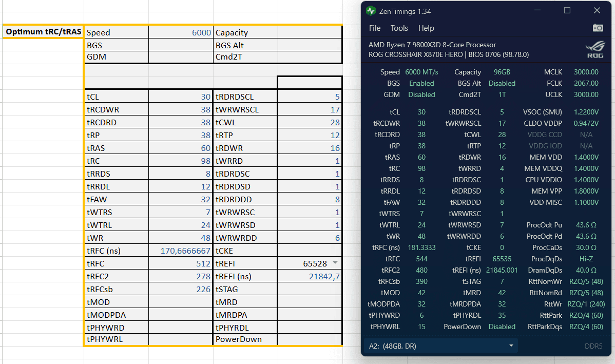Viewport: 615px width, 364px height.
Task: Select the spreadsheet tWRWRSCL value cell 17
Action: [310, 109]
